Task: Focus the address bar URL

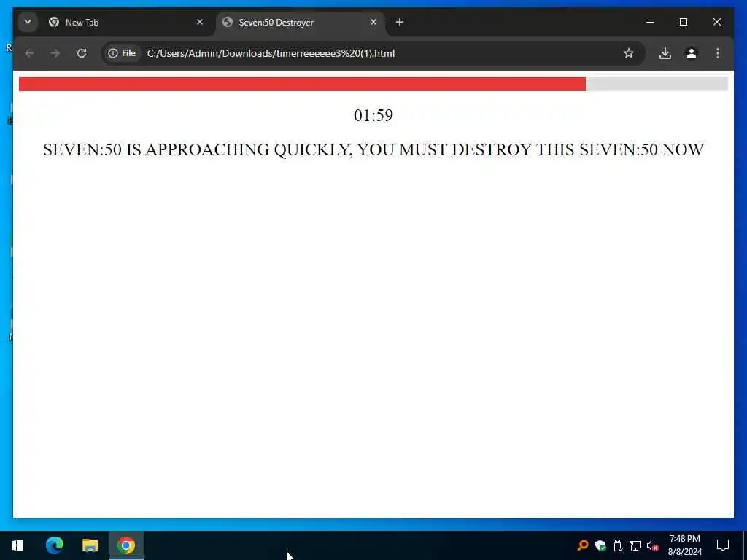Action: pyautogui.click(x=271, y=53)
